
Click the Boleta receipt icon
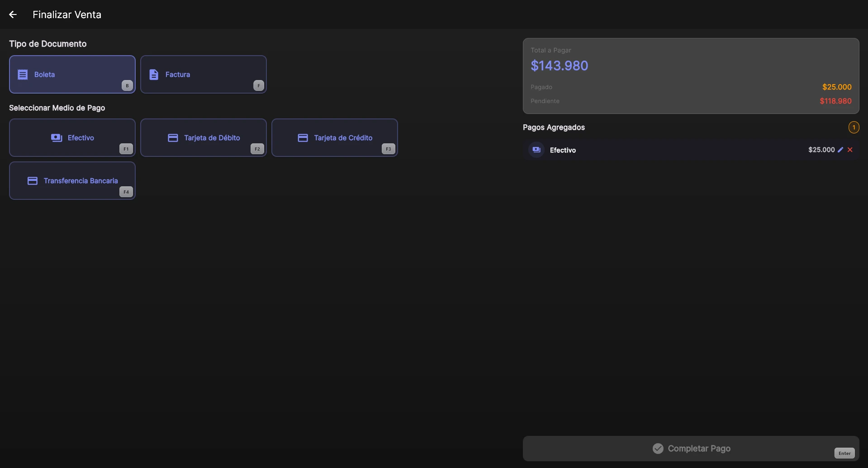pos(23,75)
